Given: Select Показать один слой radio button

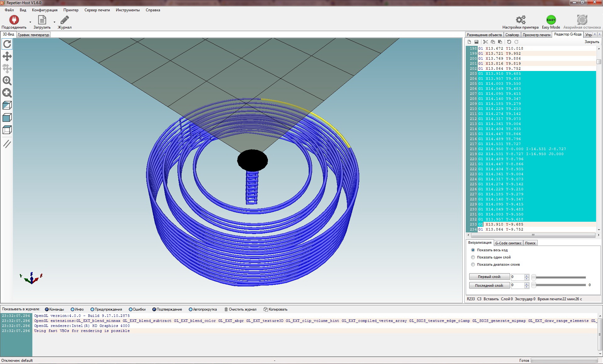Looking at the screenshot, I should coord(473,257).
